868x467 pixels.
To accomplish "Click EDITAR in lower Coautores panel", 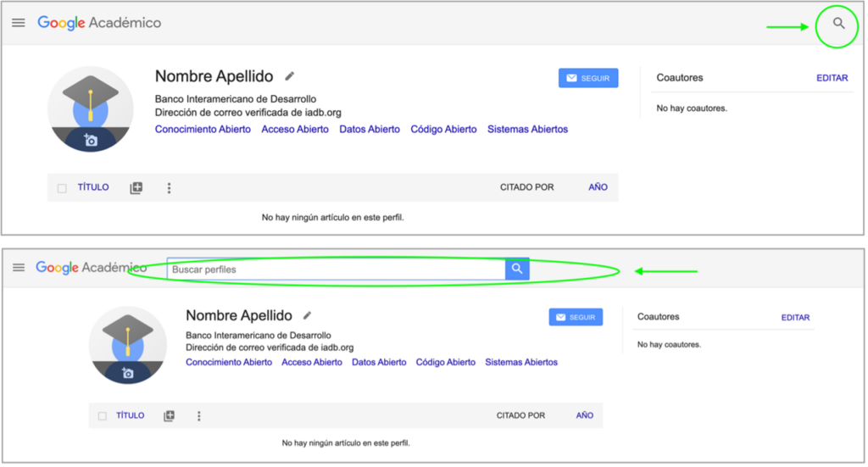I will click(x=795, y=318).
